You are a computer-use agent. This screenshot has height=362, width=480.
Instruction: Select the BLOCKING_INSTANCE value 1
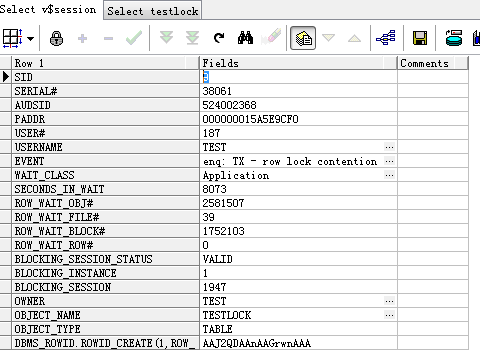(205, 273)
